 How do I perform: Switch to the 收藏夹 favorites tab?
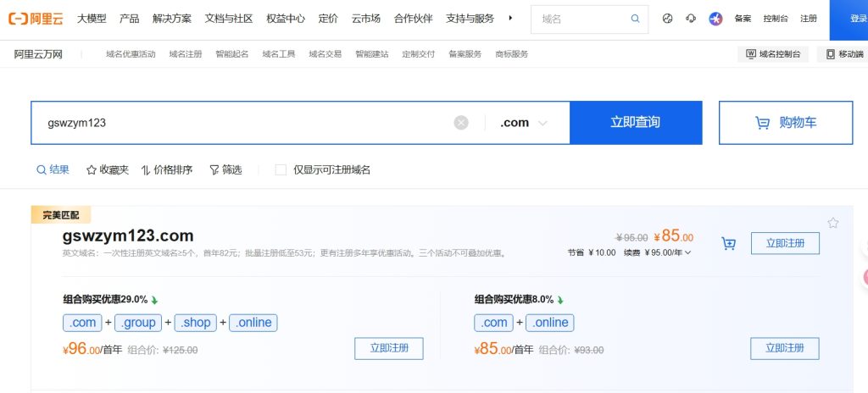pos(108,169)
